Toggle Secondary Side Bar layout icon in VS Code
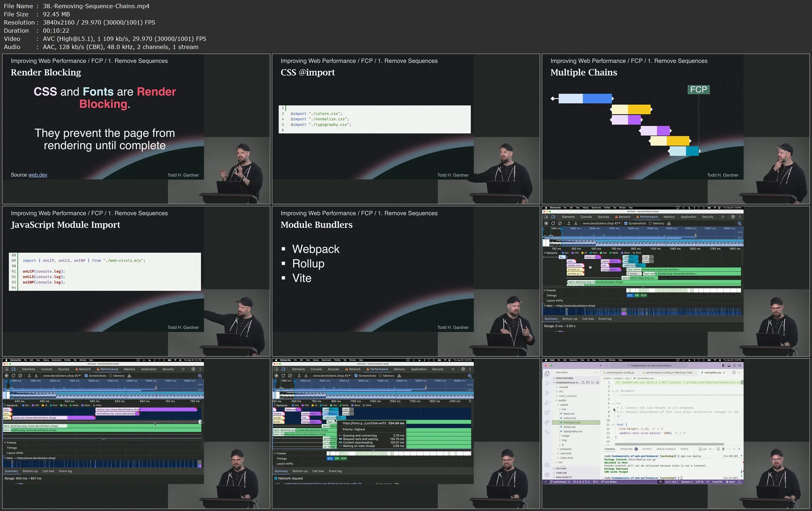 [x=734, y=365]
